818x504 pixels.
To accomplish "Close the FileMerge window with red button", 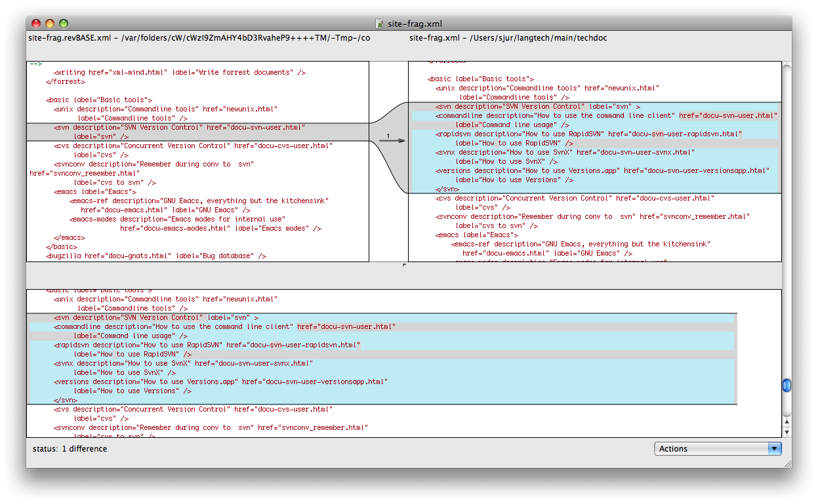I will coord(35,24).
